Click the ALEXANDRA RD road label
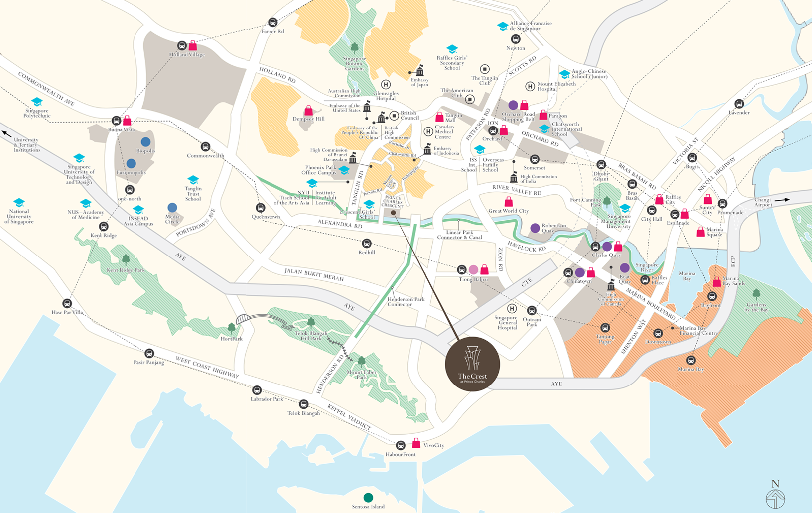812x513 pixels. pyautogui.click(x=340, y=224)
